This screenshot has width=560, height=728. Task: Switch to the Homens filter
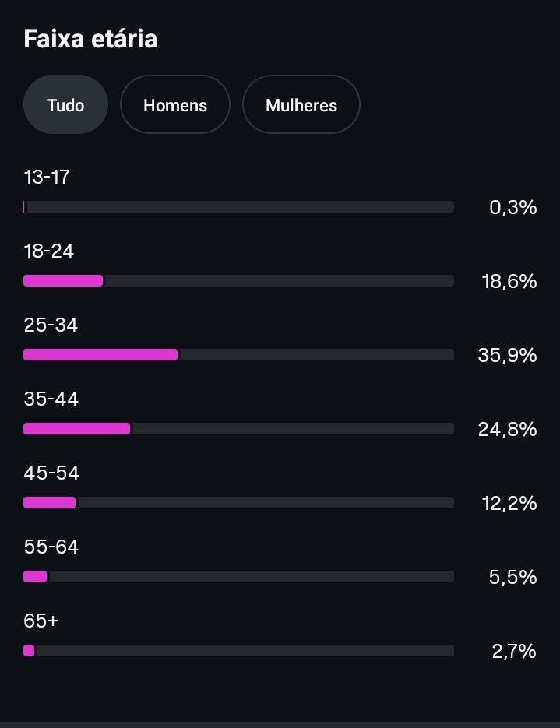click(x=175, y=105)
